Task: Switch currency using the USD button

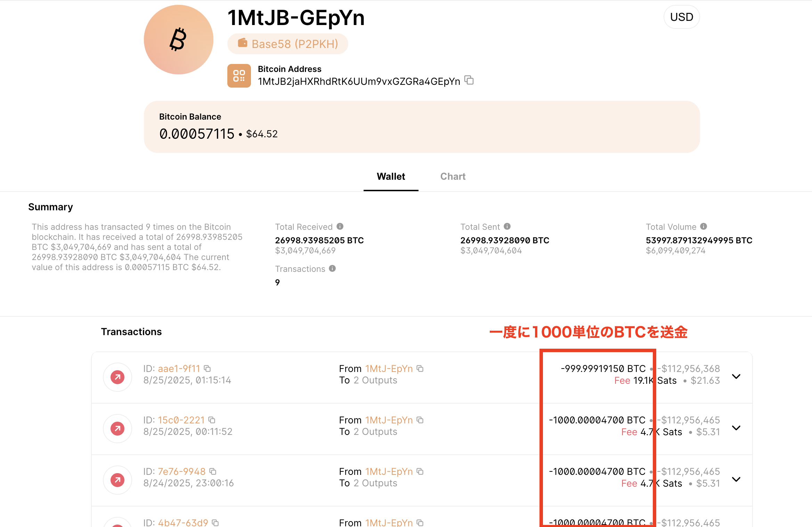Action: (x=682, y=17)
